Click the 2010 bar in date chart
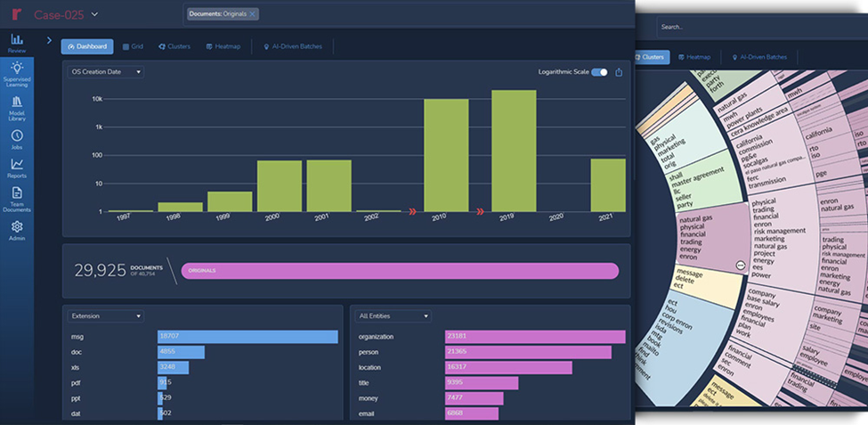868x425 pixels. click(446, 155)
